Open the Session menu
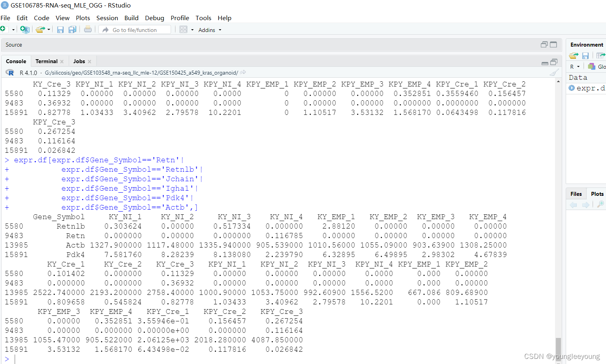Image resolution: width=606 pixels, height=364 pixels. 107,18
